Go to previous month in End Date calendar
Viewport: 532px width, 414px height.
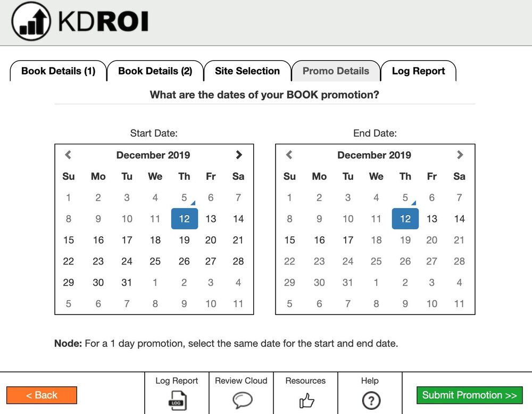point(289,155)
